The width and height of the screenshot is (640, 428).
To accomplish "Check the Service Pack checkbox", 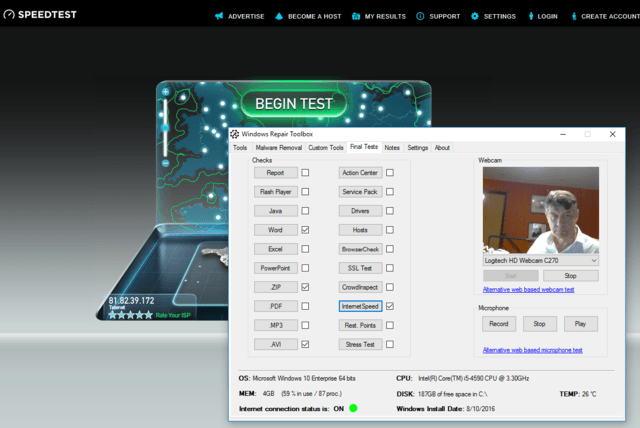I will click(x=390, y=192).
